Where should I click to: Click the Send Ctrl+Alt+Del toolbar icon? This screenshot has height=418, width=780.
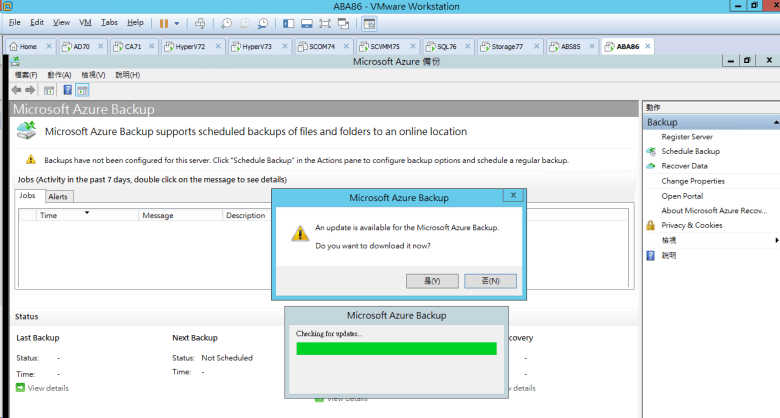tap(200, 22)
